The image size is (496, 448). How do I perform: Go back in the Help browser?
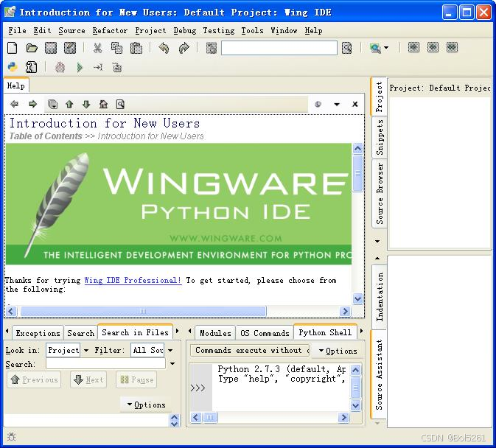point(14,104)
